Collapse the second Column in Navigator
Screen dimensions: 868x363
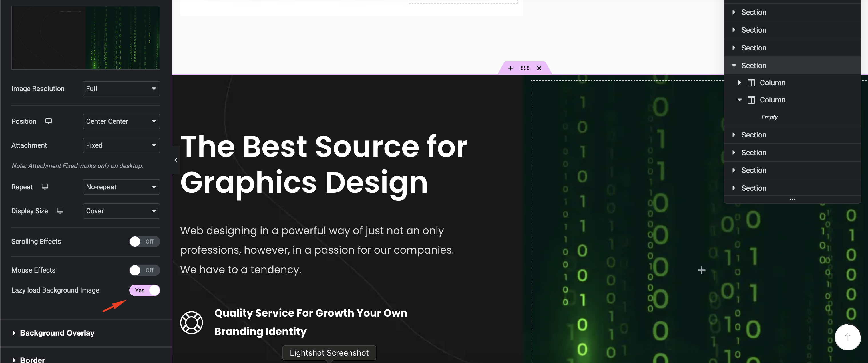tap(739, 100)
